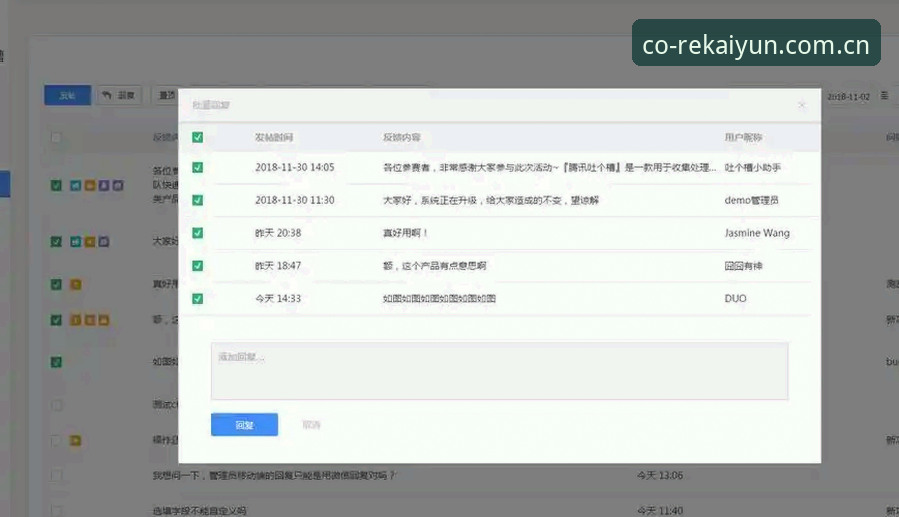Toggle the background list header checkbox
The image size is (899, 517).
click(56, 138)
